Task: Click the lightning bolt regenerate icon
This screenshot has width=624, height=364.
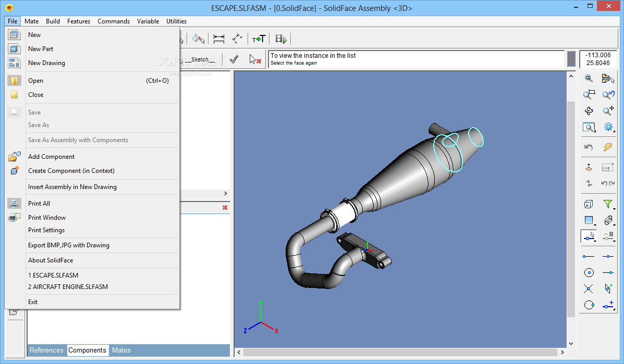Action: pos(608,147)
